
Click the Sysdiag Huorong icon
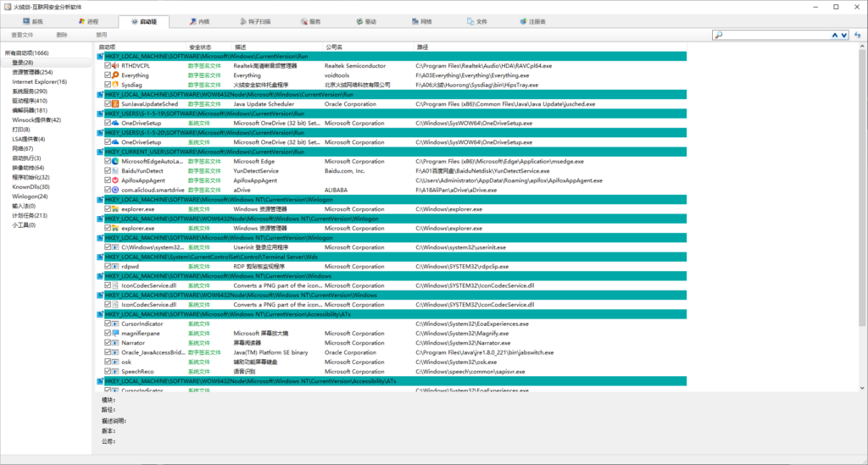[x=115, y=85]
